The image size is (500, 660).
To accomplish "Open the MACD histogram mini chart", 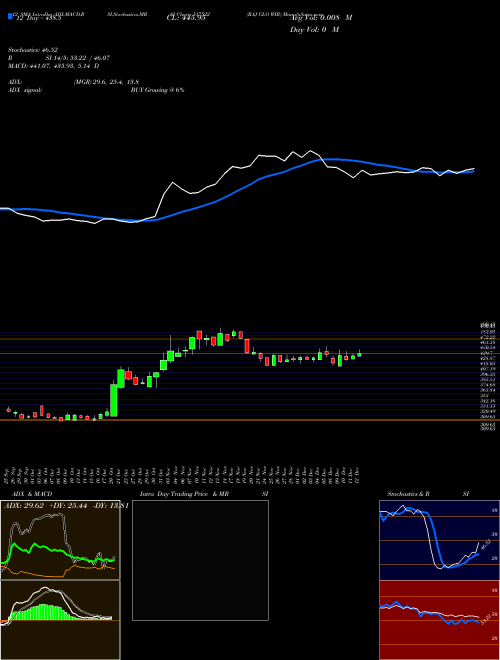I will [x=60, y=620].
